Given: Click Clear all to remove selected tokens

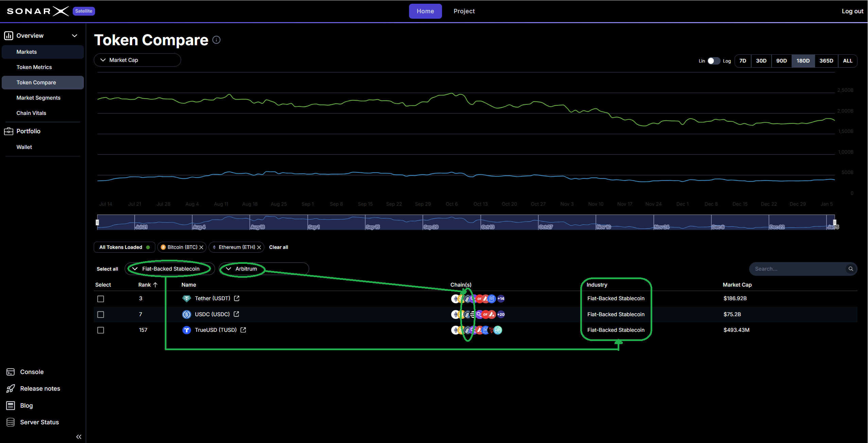Looking at the screenshot, I should coord(279,247).
